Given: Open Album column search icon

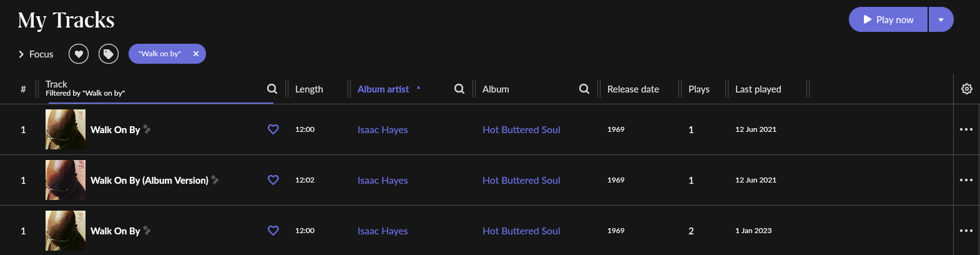Looking at the screenshot, I should pyautogui.click(x=584, y=89).
